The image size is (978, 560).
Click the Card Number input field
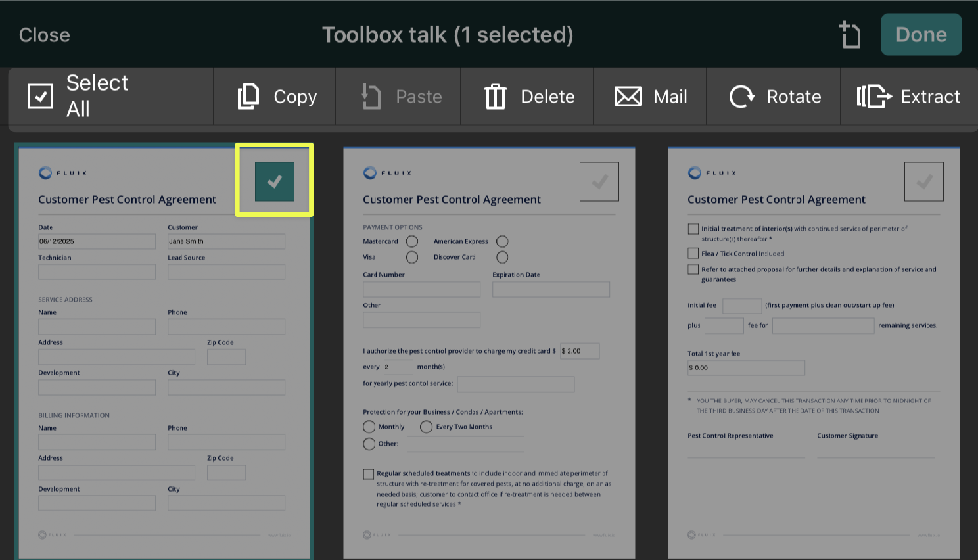(421, 290)
